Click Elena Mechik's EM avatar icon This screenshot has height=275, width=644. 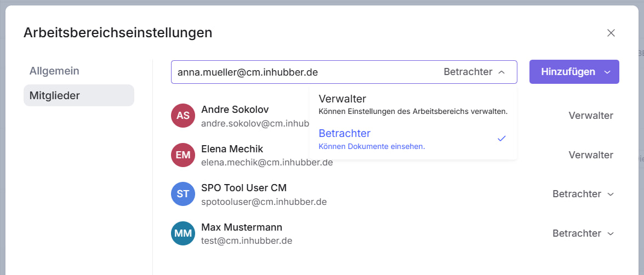[x=183, y=155]
